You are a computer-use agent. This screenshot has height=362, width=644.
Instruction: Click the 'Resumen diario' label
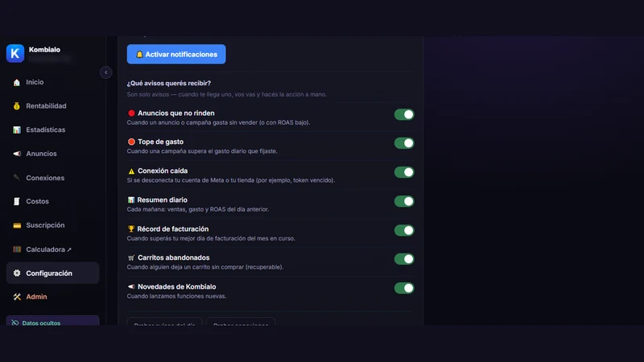[x=163, y=200]
